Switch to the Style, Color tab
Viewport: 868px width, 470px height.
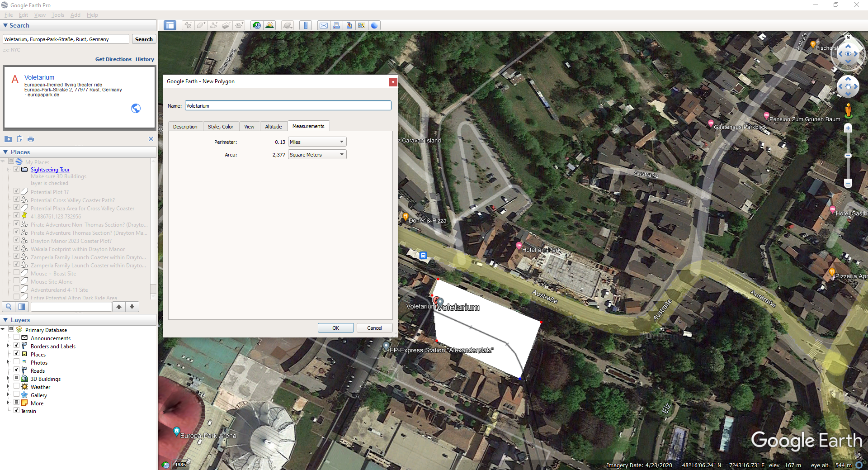coord(221,127)
